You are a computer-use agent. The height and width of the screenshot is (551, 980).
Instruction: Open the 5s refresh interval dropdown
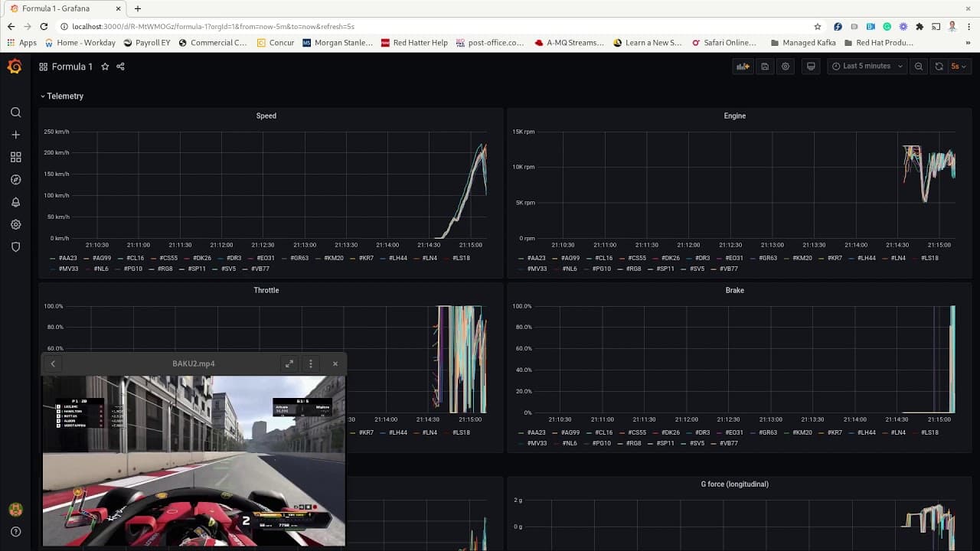959,67
